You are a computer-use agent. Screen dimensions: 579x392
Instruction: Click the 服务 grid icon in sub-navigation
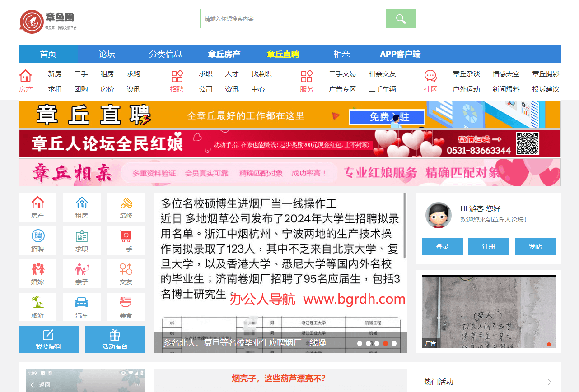tap(307, 76)
